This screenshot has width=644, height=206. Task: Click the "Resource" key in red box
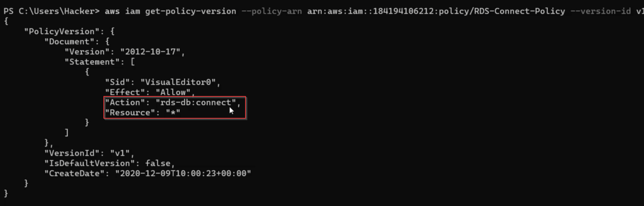130,113
